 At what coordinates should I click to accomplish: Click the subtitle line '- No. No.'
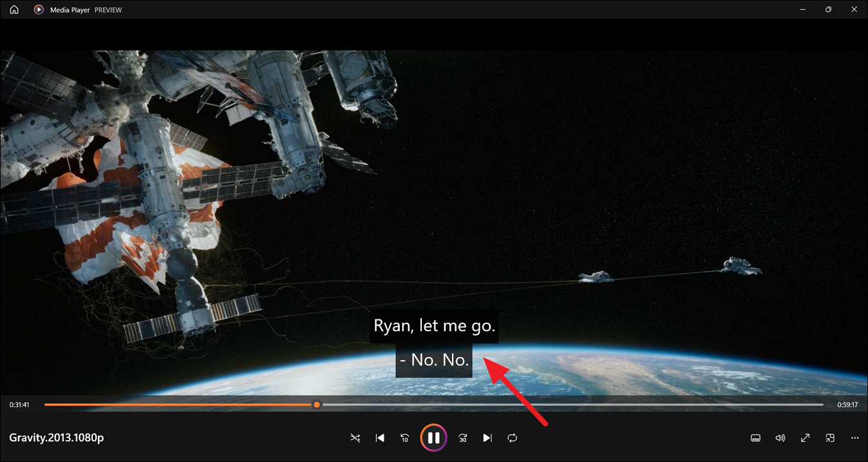[x=434, y=360]
